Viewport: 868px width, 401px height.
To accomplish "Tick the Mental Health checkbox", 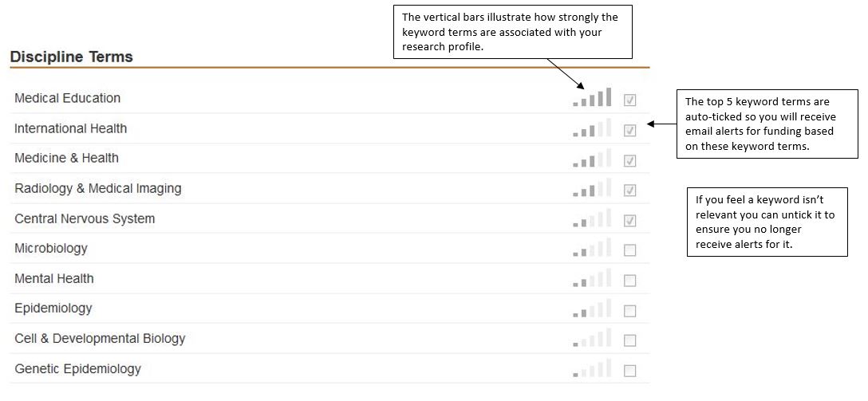I will tap(630, 281).
